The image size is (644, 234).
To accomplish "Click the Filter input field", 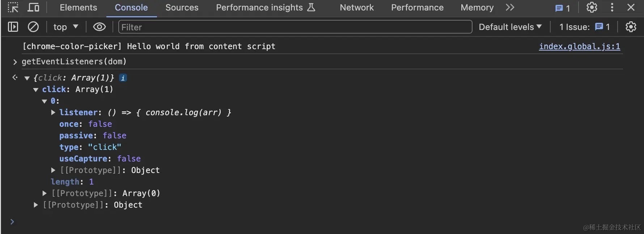I will [295, 27].
